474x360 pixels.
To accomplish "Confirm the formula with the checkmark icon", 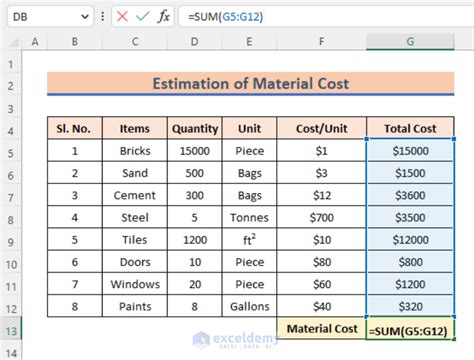I will coord(143,16).
